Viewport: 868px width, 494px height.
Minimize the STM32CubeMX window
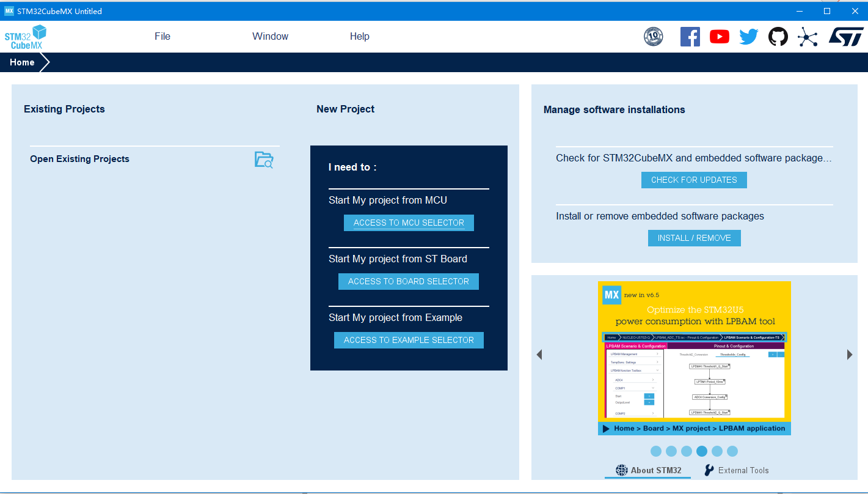tap(799, 11)
